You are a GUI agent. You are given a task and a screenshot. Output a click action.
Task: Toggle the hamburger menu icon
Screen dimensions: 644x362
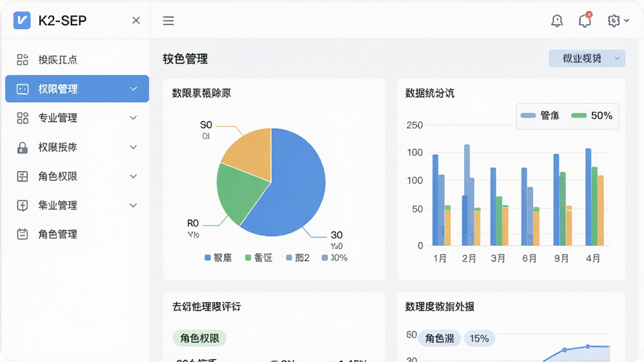(169, 21)
